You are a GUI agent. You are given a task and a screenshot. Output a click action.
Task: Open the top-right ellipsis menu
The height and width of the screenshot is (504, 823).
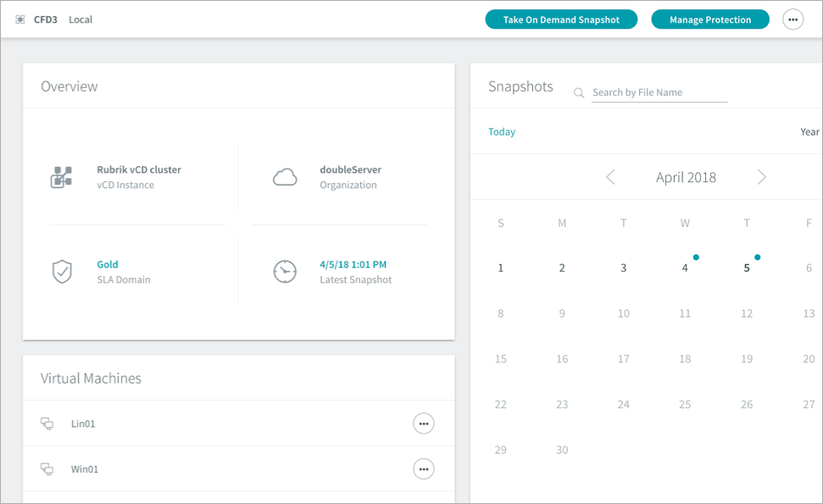pyautogui.click(x=792, y=19)
